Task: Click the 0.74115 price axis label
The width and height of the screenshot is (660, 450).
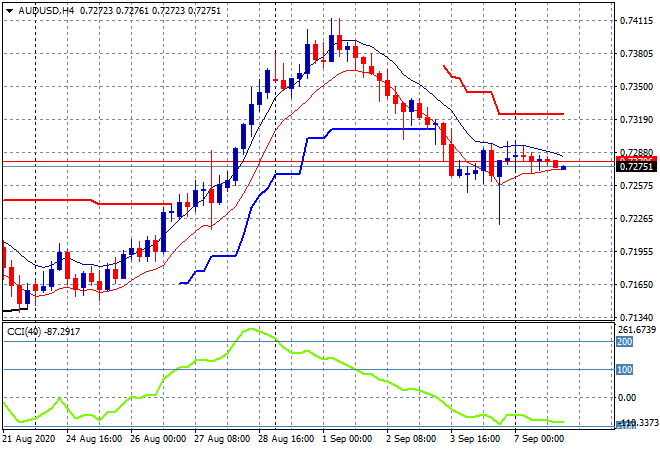Action: pos(636,21)
